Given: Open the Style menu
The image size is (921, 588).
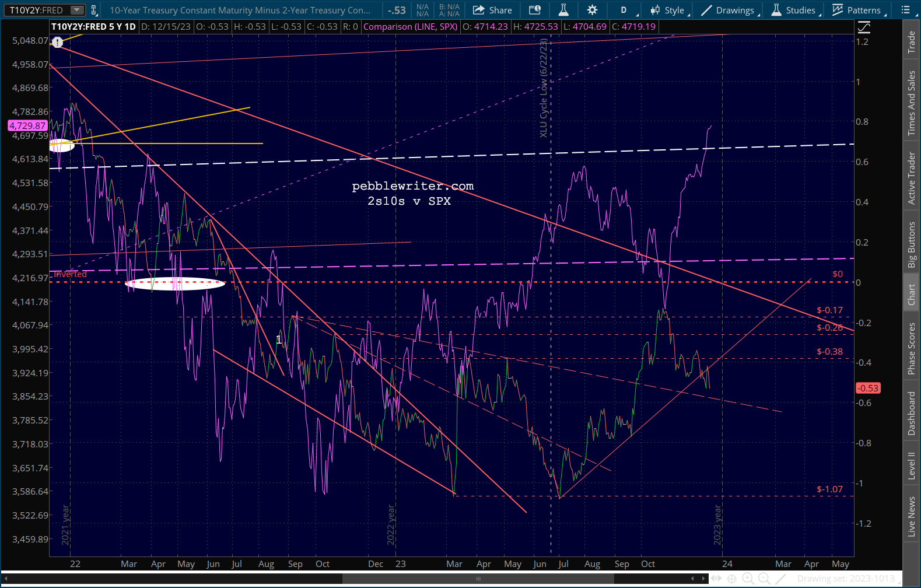Looking at the screenshot, I should 668,10.
